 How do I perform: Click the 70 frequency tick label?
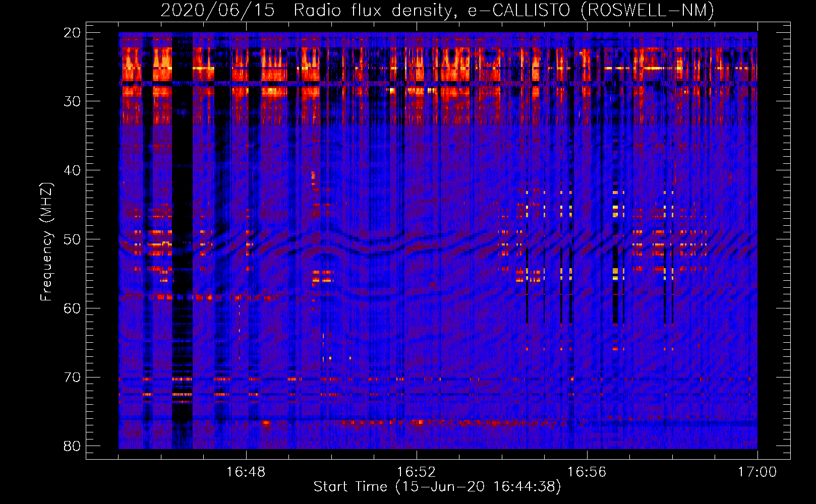click(x=73, y=377)
